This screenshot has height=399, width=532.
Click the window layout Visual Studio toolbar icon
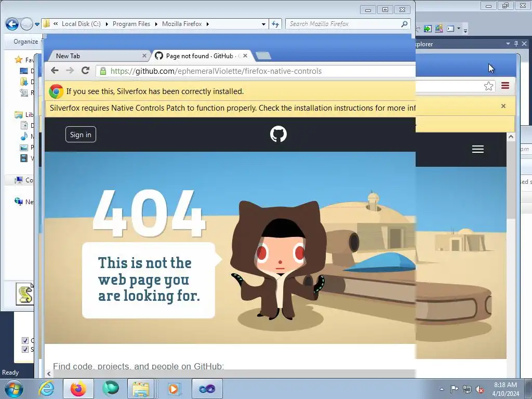tap(450, 29)
